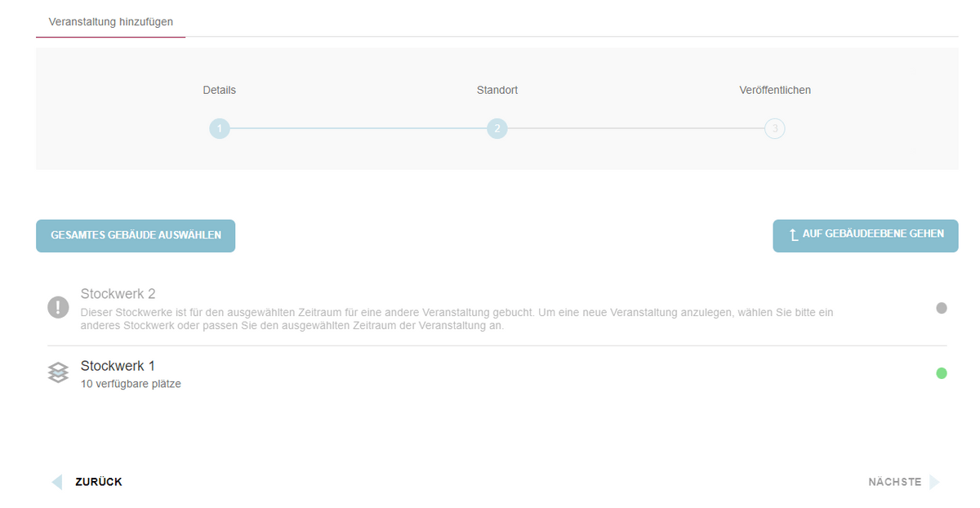The height and width of the screenshot is (508, 980).
Task: Click the right arrow icon next to Nächste
Action: pyautogui.click(x=934, y=482)
